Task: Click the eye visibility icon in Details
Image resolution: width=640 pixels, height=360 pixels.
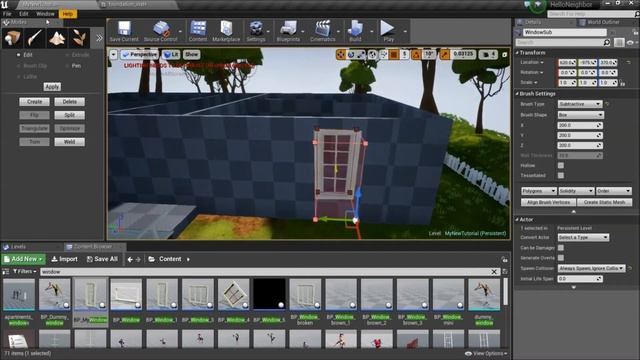Action: click(x=630, y=42)
